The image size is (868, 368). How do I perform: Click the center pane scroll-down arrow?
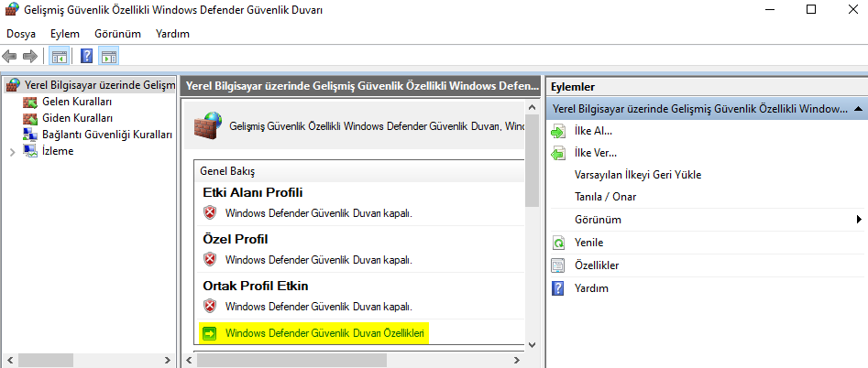532,344
